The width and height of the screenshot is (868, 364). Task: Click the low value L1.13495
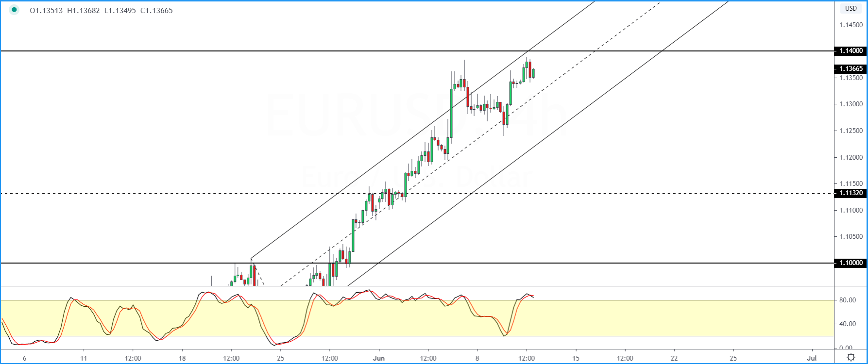[x=120, y=10]
